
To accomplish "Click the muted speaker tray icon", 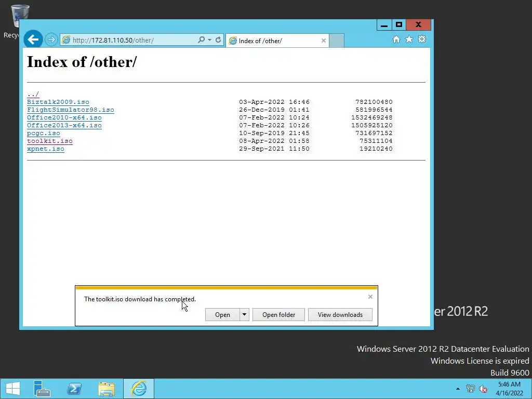I will coord(483,389).
